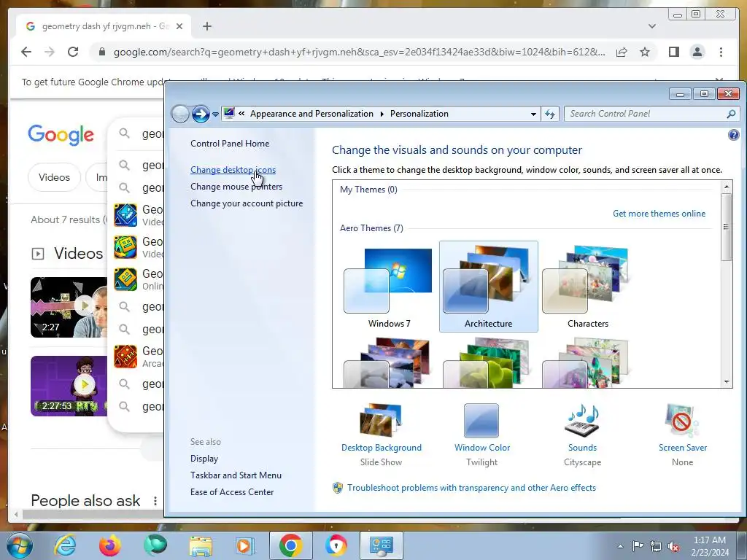Close the geometry dash Chrome tab
The height and width of the screenshot is (560, 747).
pos(179,26)
